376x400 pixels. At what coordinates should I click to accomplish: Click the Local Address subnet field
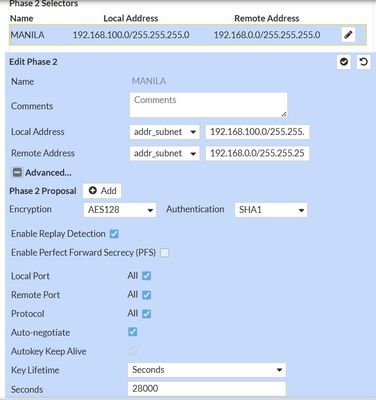tap(257, 132)
